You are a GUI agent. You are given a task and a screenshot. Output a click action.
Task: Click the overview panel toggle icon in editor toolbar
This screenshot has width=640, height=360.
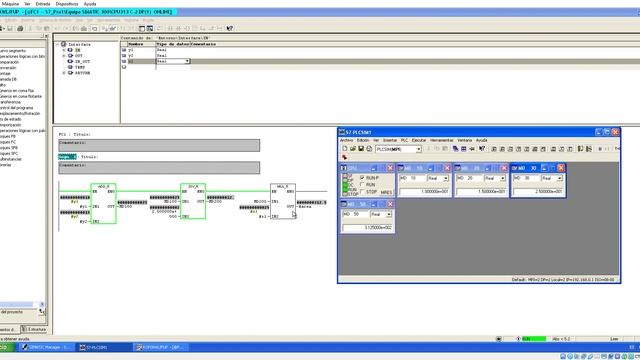142,29
